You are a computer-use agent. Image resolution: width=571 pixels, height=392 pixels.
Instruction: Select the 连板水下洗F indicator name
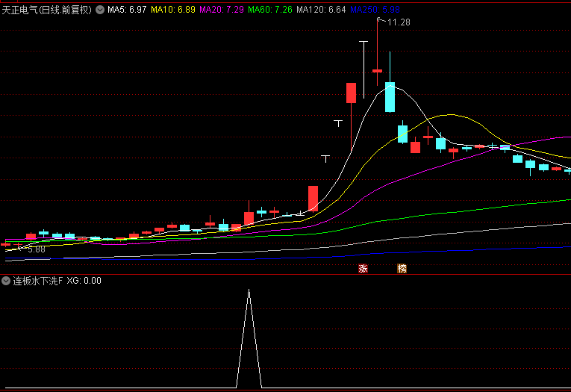click(x=37, y=281)
